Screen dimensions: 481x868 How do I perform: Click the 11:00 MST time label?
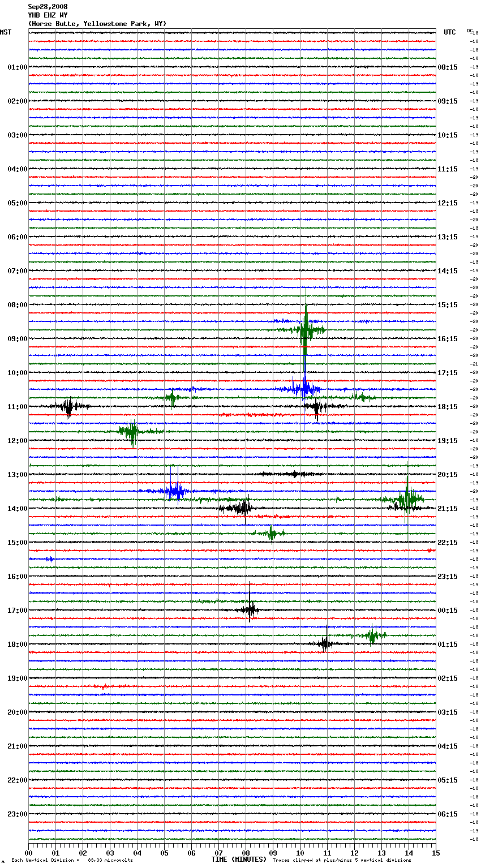17,407
